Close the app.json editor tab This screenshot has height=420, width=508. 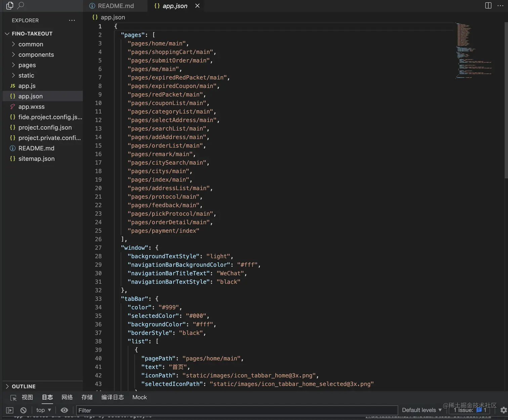click(198, 6)
